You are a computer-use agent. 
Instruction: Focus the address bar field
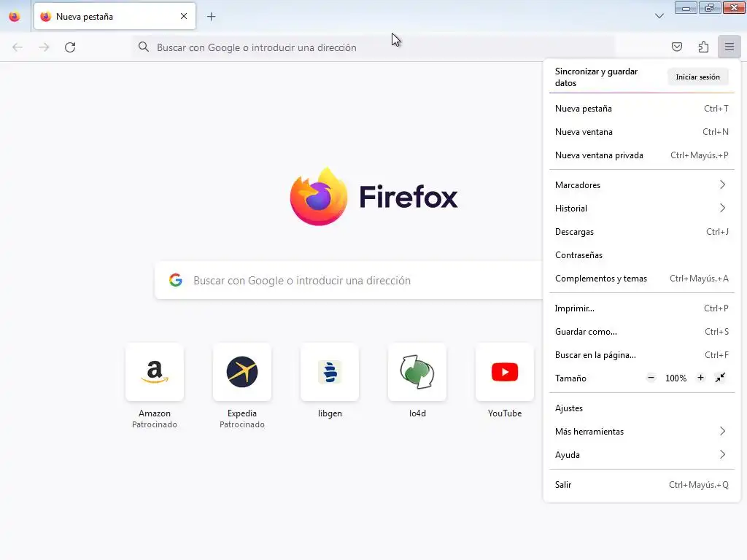(373, 47)
